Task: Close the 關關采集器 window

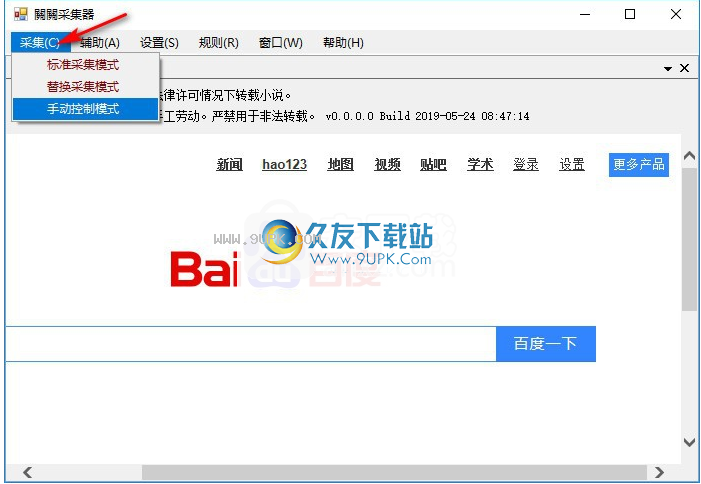Action: point(676,14)
